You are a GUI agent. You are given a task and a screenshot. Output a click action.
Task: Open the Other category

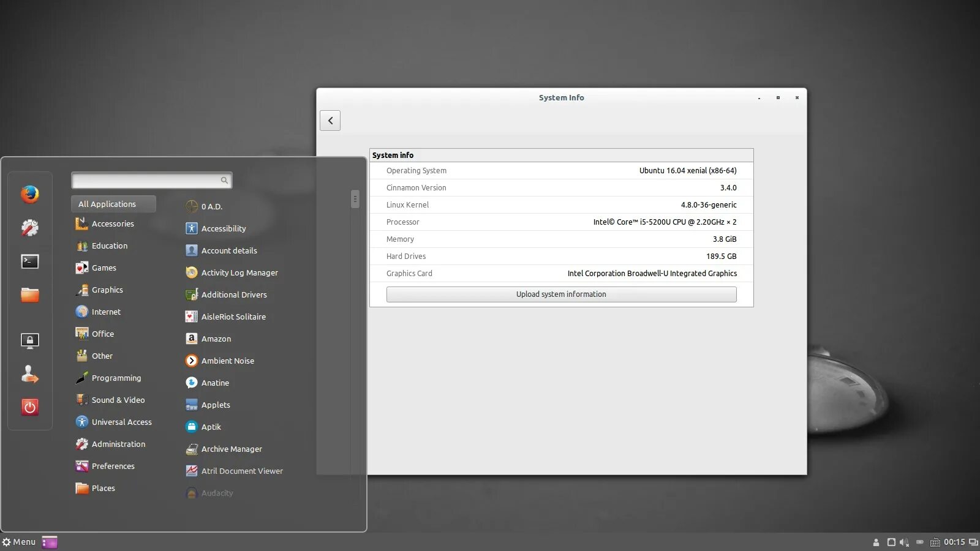coord(94,356)
